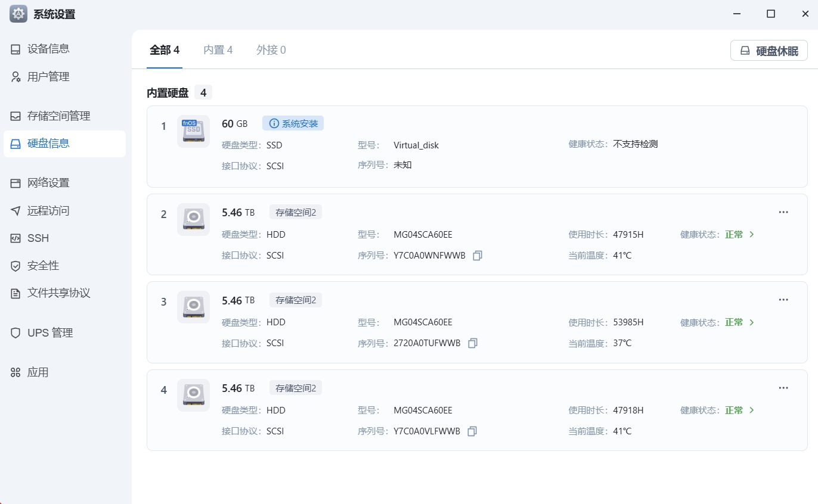Click the fnOS SSD disk icon
This screenshot has height=504, width=818.
tap(193, 131)
